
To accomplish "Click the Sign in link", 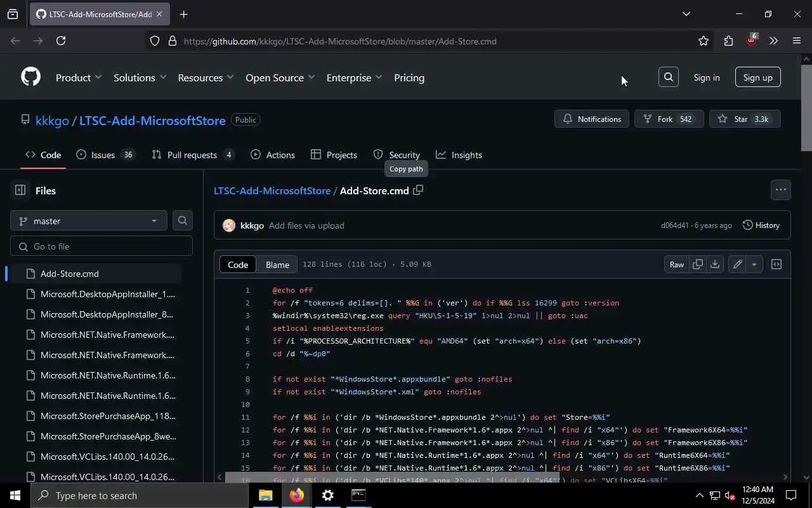I will (707, 77).
